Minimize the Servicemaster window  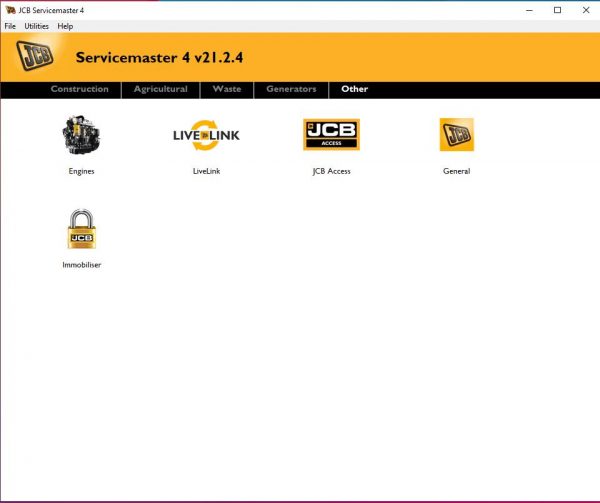(529, 10)
